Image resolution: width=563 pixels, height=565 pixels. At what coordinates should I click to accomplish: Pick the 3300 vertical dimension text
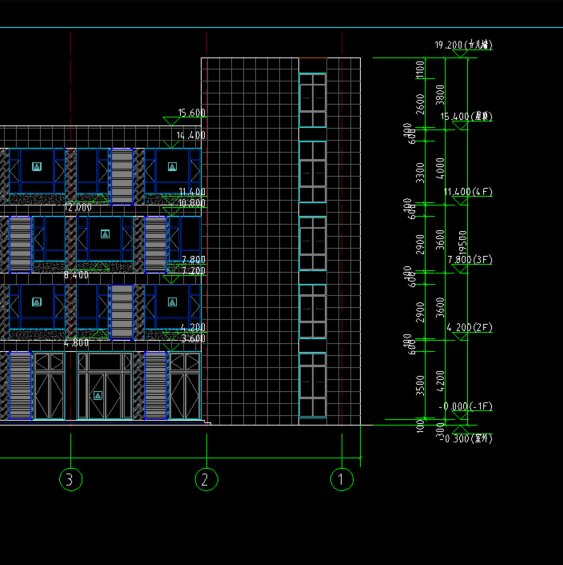(x=420, y=173)
